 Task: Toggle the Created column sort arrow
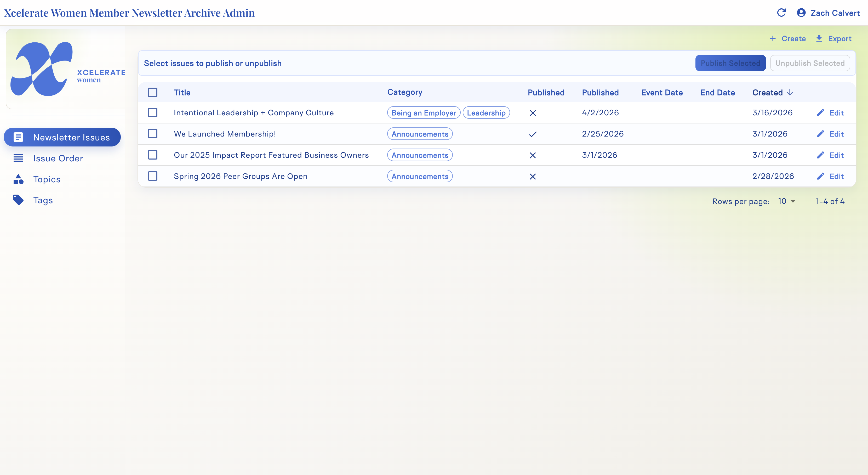(790, 92)
